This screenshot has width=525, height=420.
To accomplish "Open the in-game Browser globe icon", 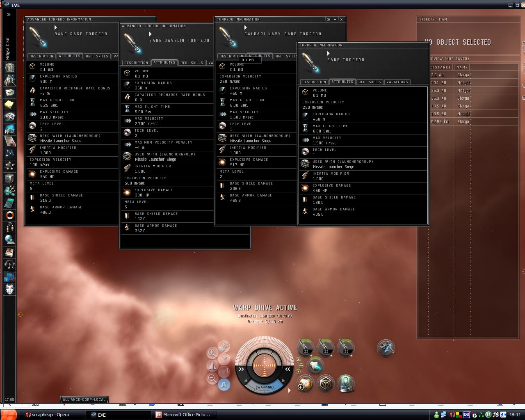I will tap(10, 240).
